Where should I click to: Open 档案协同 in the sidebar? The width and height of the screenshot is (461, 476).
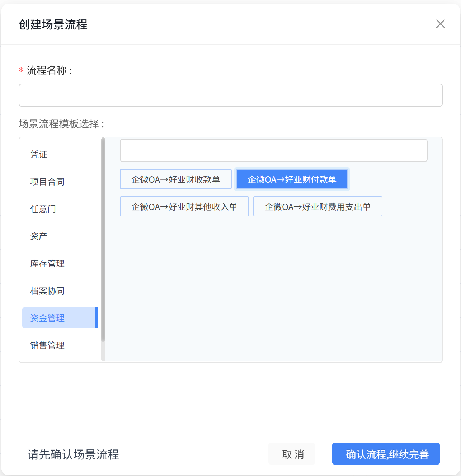click(47, 291)
